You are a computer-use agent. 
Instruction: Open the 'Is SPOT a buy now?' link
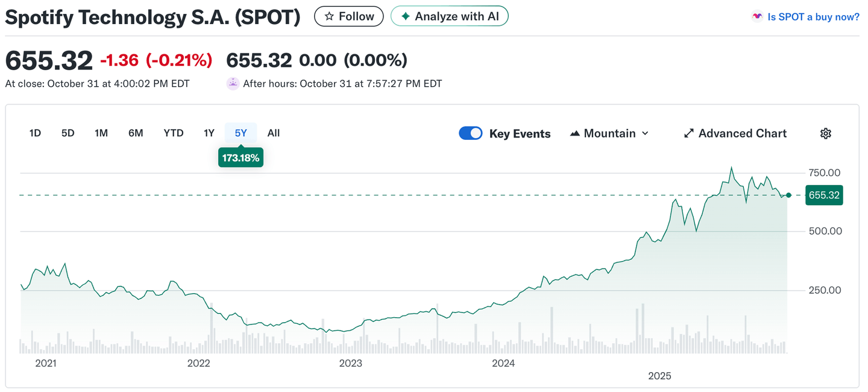click(x=813, y=17)
